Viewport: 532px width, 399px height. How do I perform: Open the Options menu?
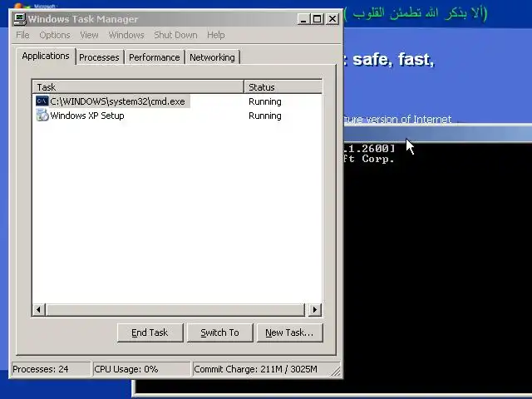(x=55, y=35)
